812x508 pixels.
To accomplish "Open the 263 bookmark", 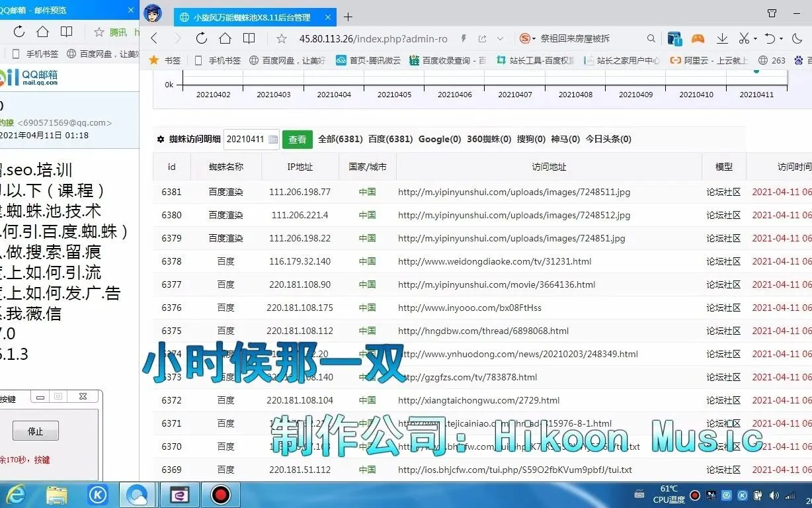I will coord(772,60).
